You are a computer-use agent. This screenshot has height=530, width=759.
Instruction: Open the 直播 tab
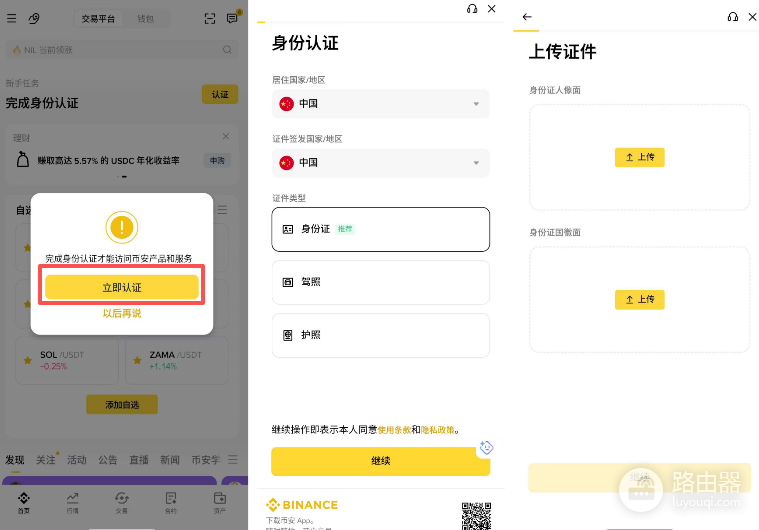point(139,460)
